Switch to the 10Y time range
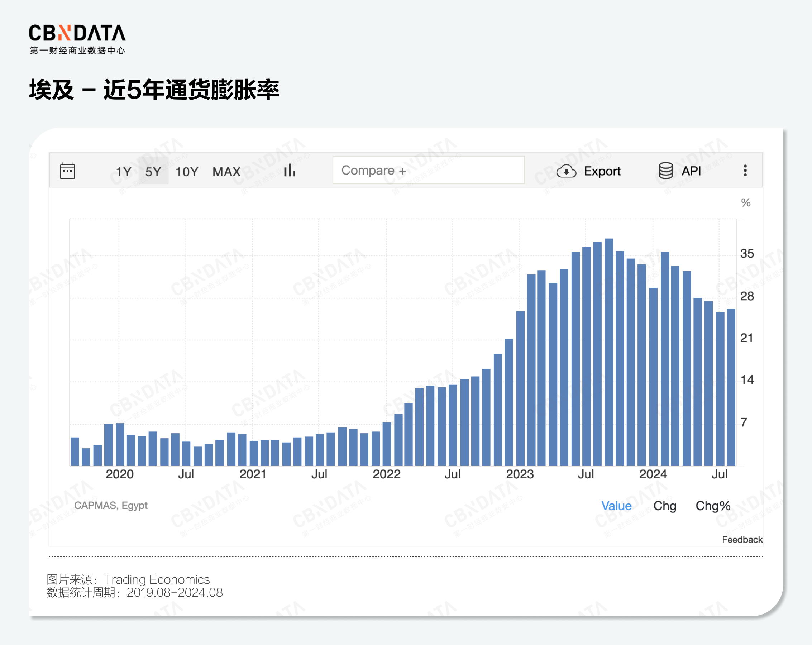Viewport: 812px width, 645px height. point(186,172)
